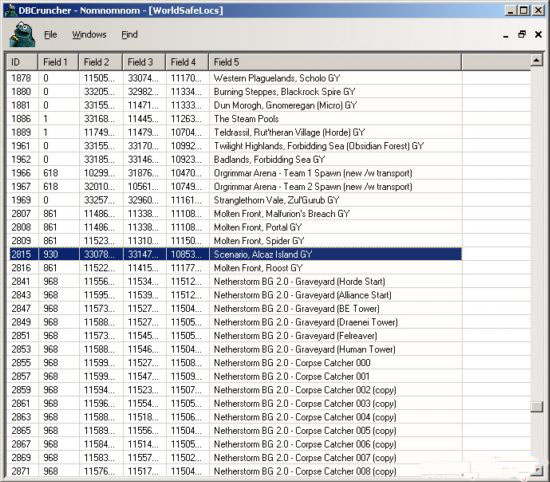Click the Field 5 column header
550x482 pixels.
coord(335,62)
